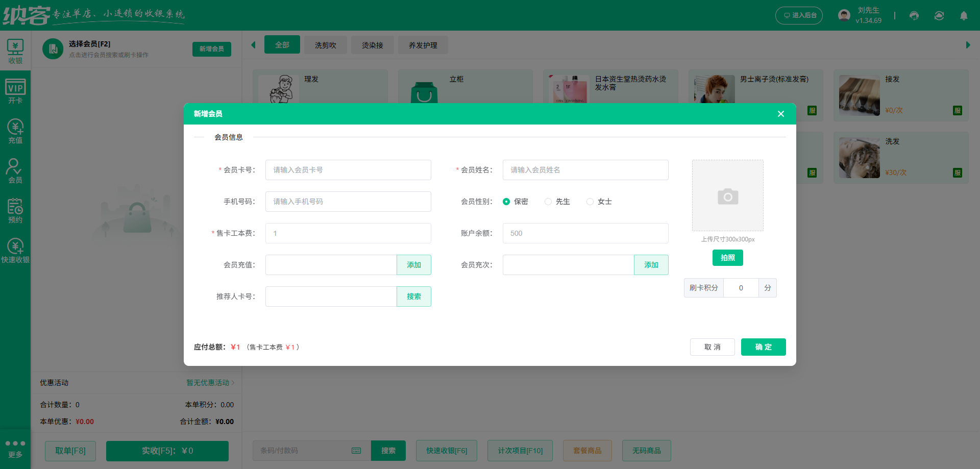Click the customer service headset icon
The image size is (980, 469).
[x=914, y=16]
